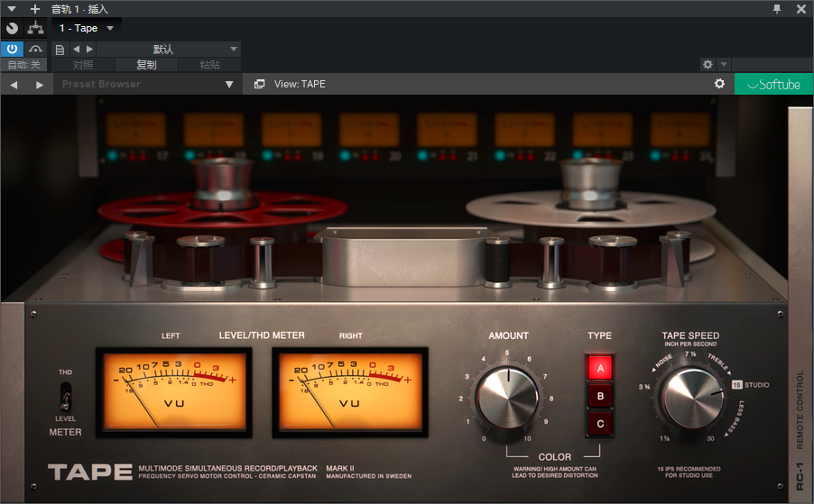The image size is (814, 504).
Task: Click the Softube logo button
Action: tap(773, 84)
